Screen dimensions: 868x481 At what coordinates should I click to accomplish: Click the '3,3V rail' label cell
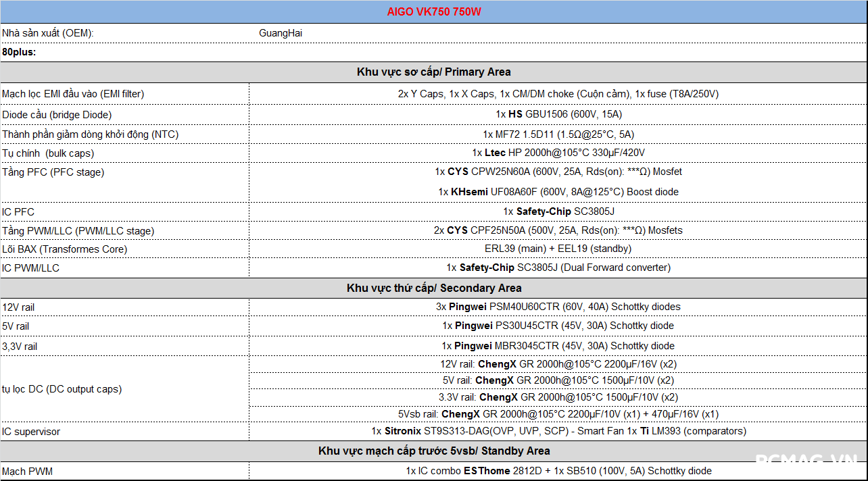click(x=20, y=347)
